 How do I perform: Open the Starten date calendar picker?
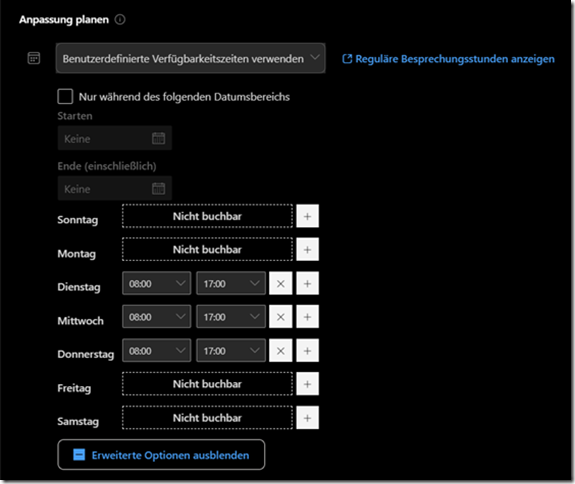[158, 138]
